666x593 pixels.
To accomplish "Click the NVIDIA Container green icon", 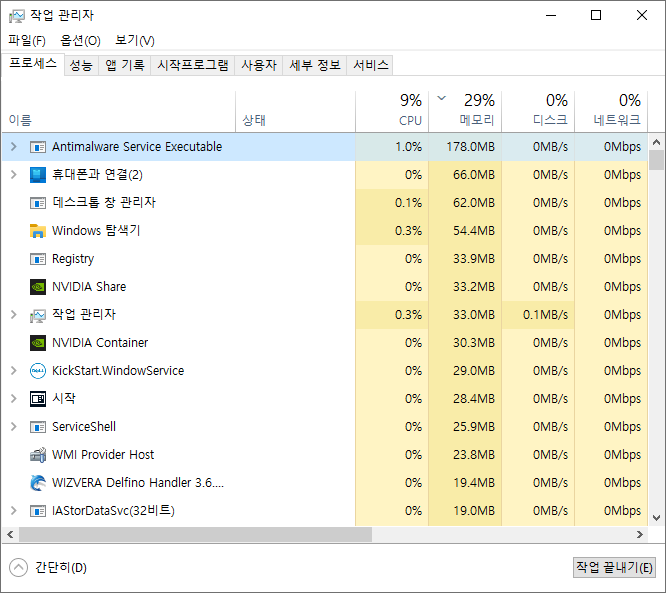I will (38, 343).
